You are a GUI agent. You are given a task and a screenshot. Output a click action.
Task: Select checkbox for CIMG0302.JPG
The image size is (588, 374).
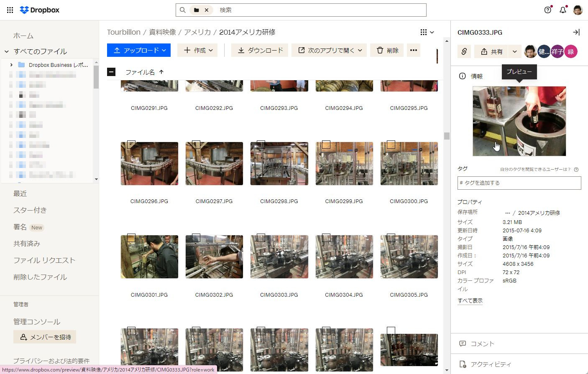coord(196,238)
